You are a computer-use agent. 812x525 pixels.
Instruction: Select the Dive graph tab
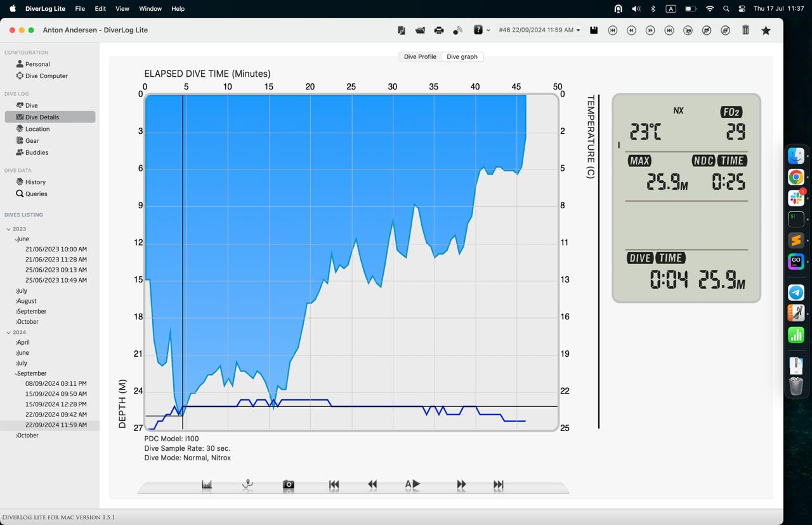tap(462, 56)
